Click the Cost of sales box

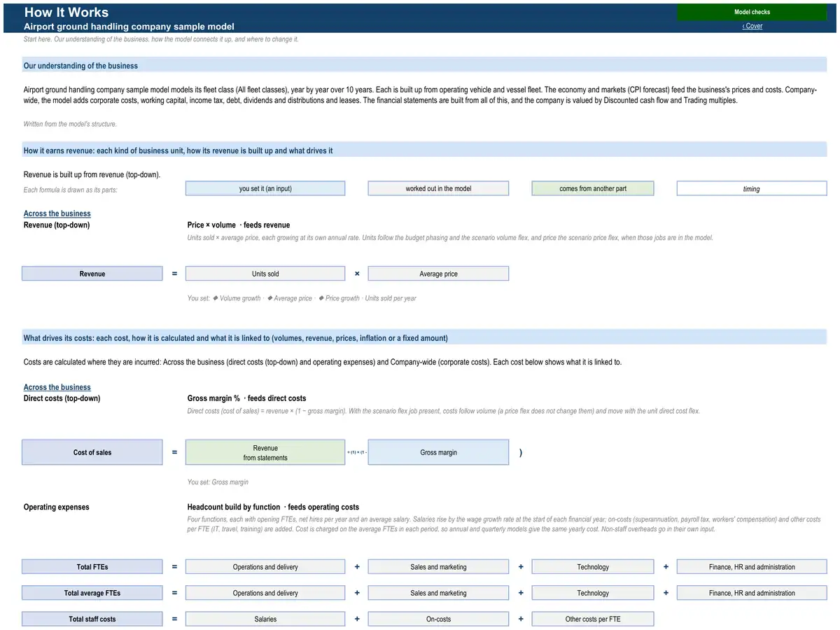(x=92, y=452)
